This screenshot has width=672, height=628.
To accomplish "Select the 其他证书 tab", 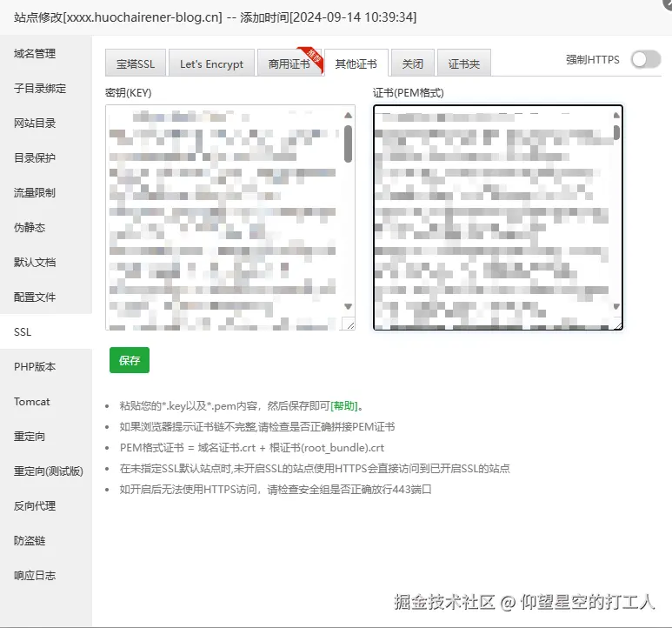I will tap(356, 63).
